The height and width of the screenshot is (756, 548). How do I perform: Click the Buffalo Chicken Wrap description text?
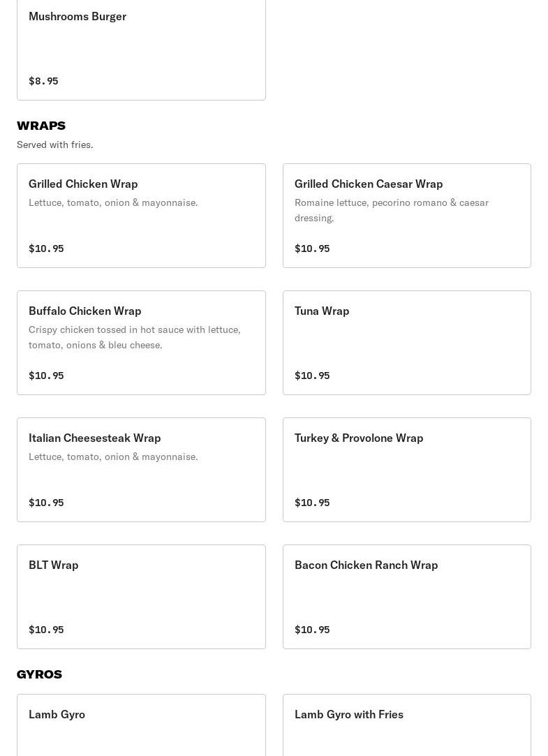(135, 337)
